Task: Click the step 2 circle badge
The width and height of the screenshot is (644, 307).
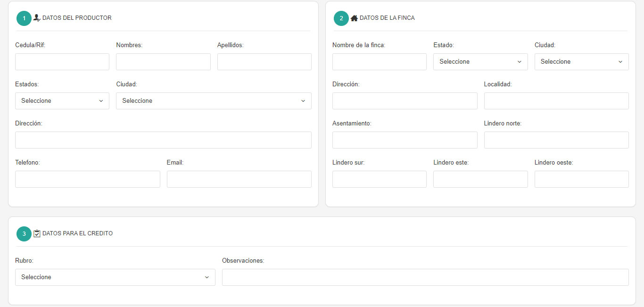Action: 341,18
